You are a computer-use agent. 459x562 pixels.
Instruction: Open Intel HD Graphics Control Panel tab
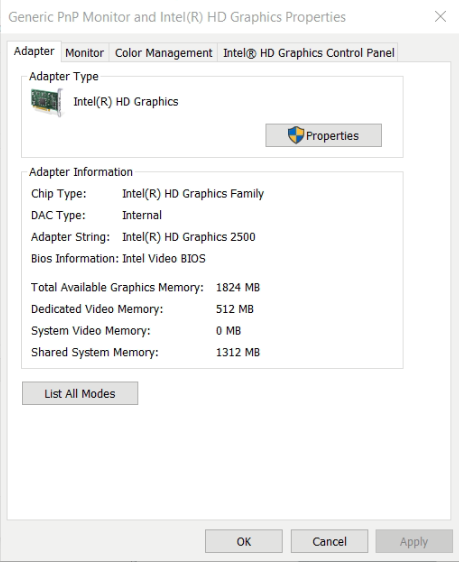[308, 53]
